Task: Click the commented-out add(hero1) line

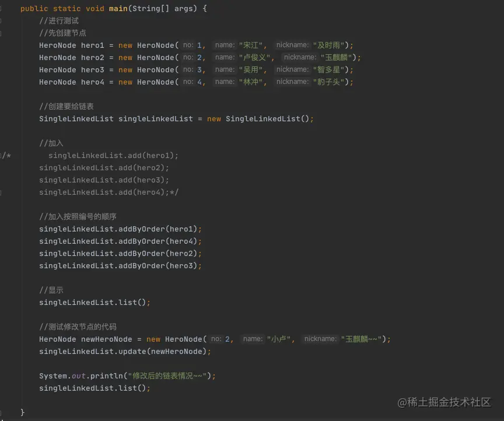Action: (113, 156)
